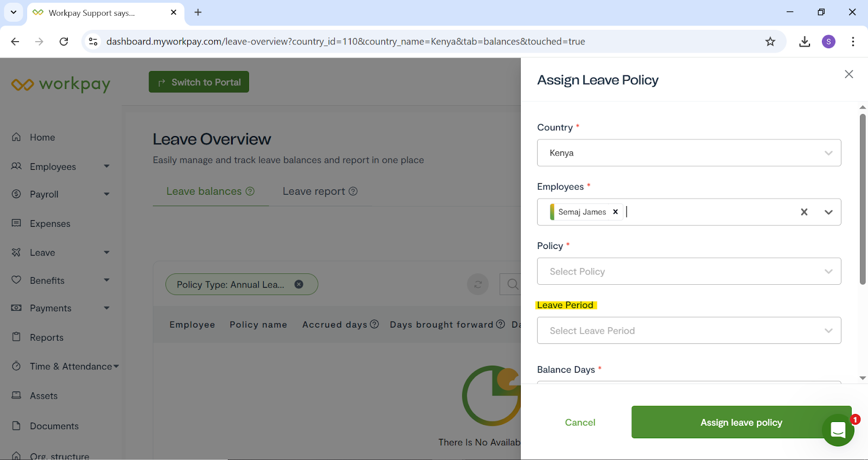
Task: Bookmark this page with star icon
Action: tap(770, 42)
